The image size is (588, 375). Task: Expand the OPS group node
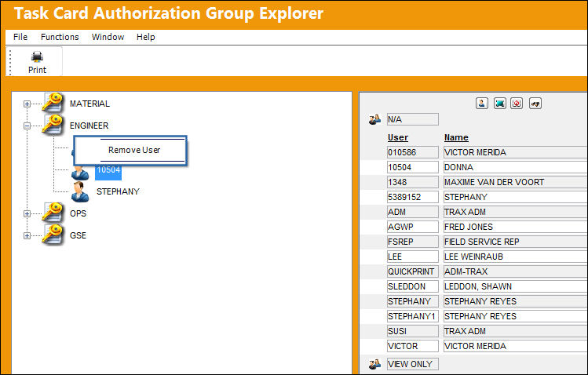[x=27, y=213]
